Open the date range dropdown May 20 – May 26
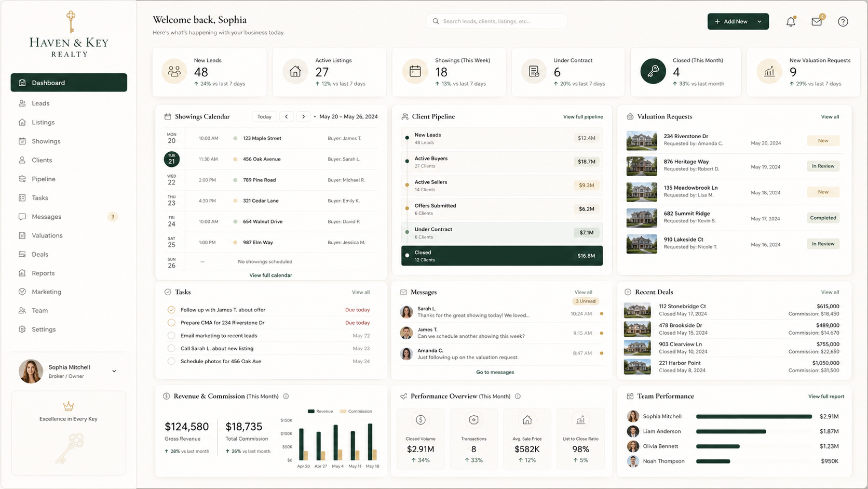The height and width of the screenshot is (489, 868). 346,116
